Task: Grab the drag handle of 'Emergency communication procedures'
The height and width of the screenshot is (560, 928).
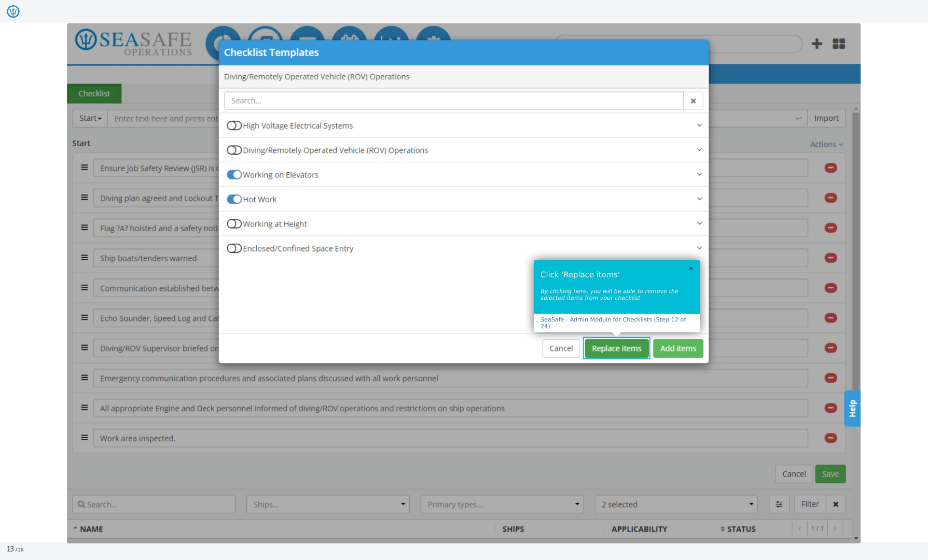Action: click(84, 377)
